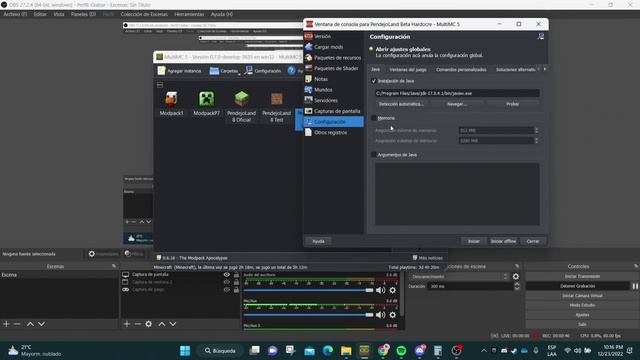640x360 pixels.
Task: Toggle visibility of Captura de ventana 2
Action: tap(227, 282)
